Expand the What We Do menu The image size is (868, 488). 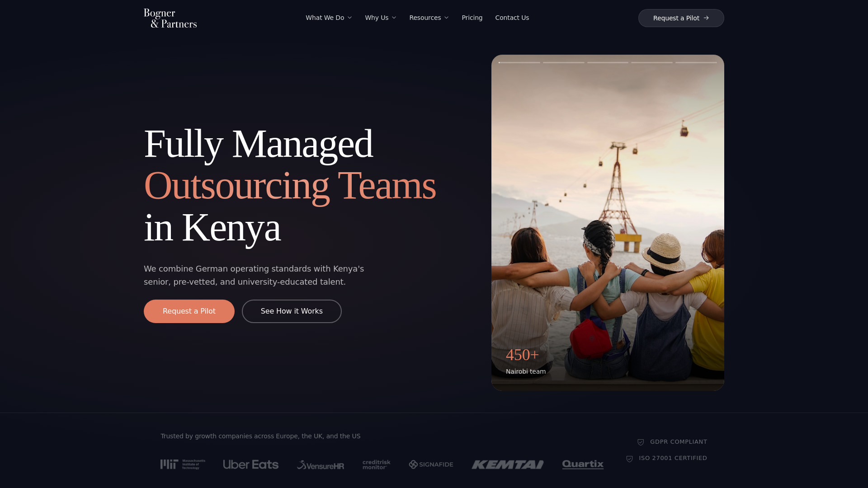click(x=329, y=18)
